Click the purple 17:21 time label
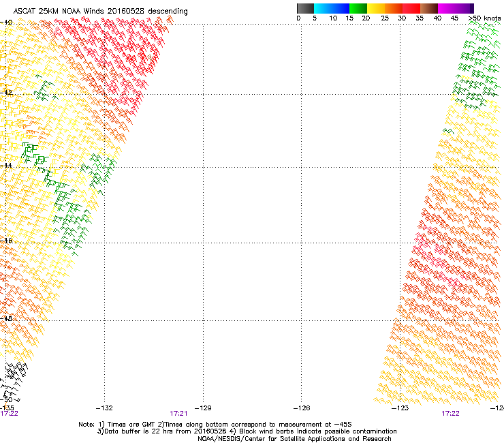This screenshot has width=504, height=443. 178,414
